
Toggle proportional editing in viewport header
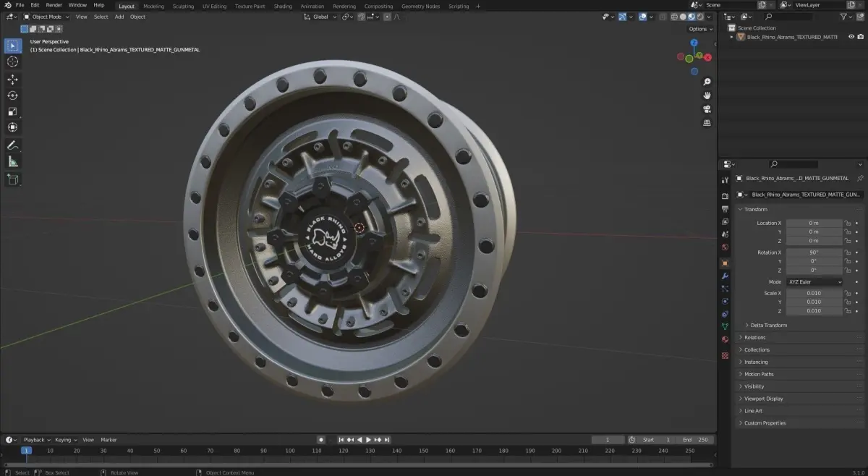(386, 17)
